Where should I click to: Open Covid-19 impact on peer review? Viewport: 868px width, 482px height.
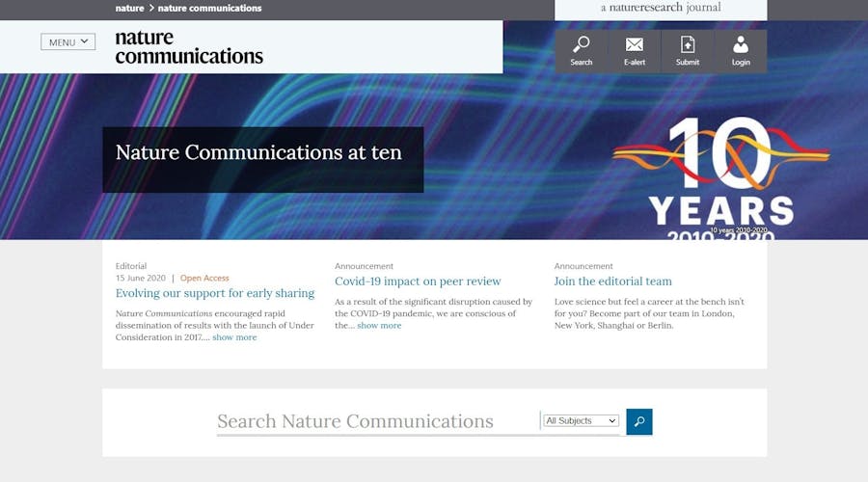point(418,281)
